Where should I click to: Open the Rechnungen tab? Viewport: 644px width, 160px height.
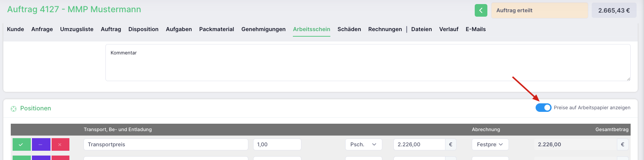coord(385,29)
